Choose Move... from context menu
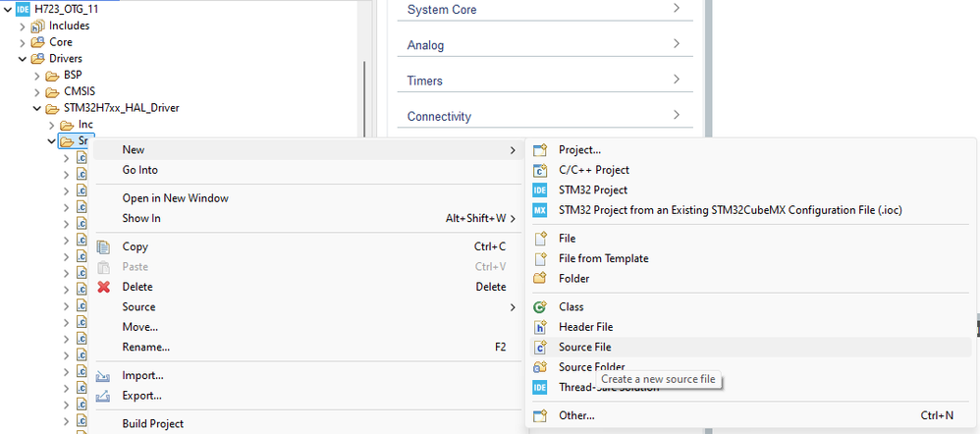 click(306, 327)
